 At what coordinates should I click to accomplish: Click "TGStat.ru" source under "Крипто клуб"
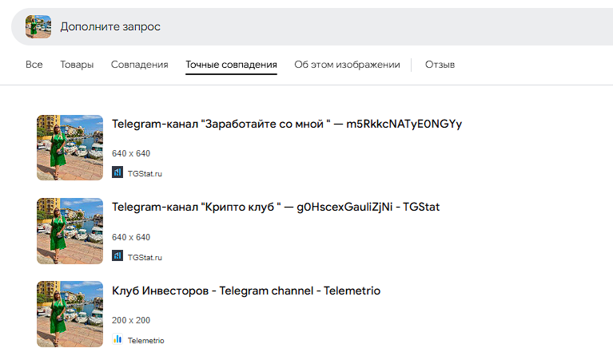(145, 257)
